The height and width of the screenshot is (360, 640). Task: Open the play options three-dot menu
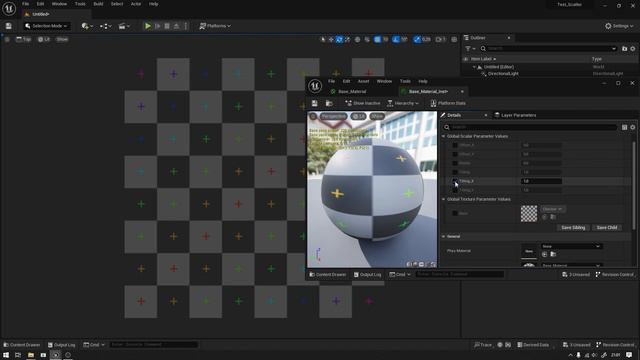tap(186, 26)
